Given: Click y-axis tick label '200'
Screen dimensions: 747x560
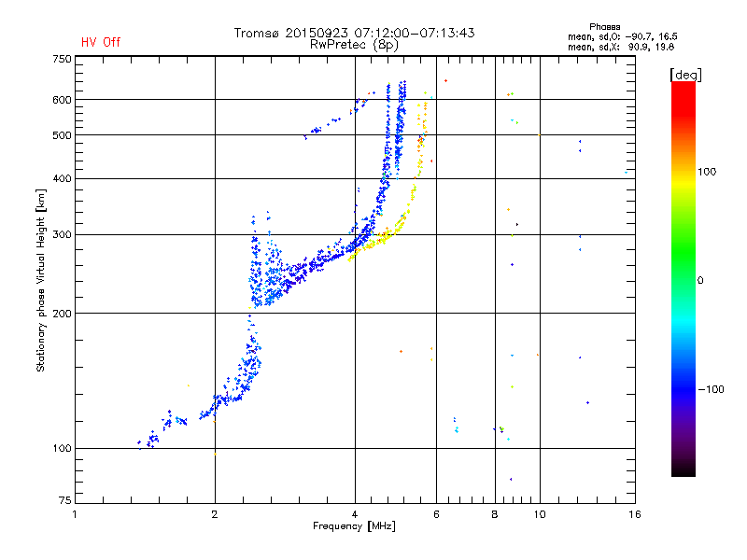Looking at the screenshot, I should 62,314.
